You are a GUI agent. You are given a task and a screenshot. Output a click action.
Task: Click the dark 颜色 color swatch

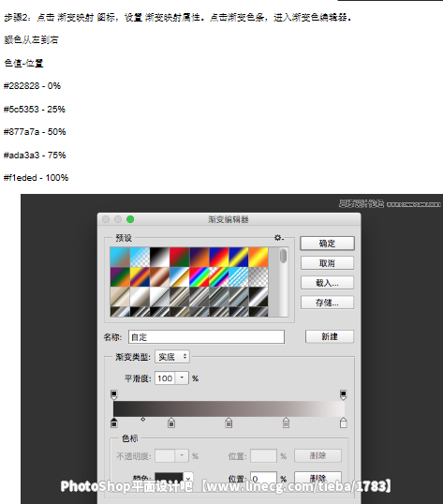[x=169, y=479]
